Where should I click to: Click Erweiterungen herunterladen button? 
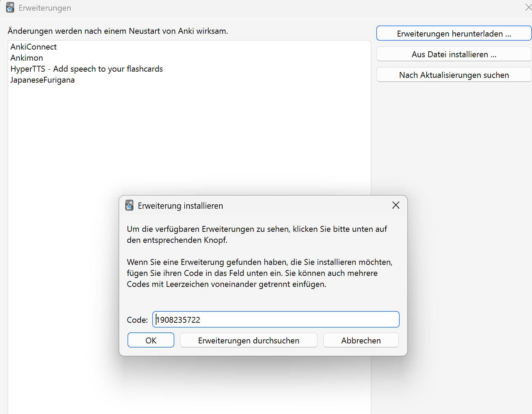pyautogui.click(x=454, y=33)
